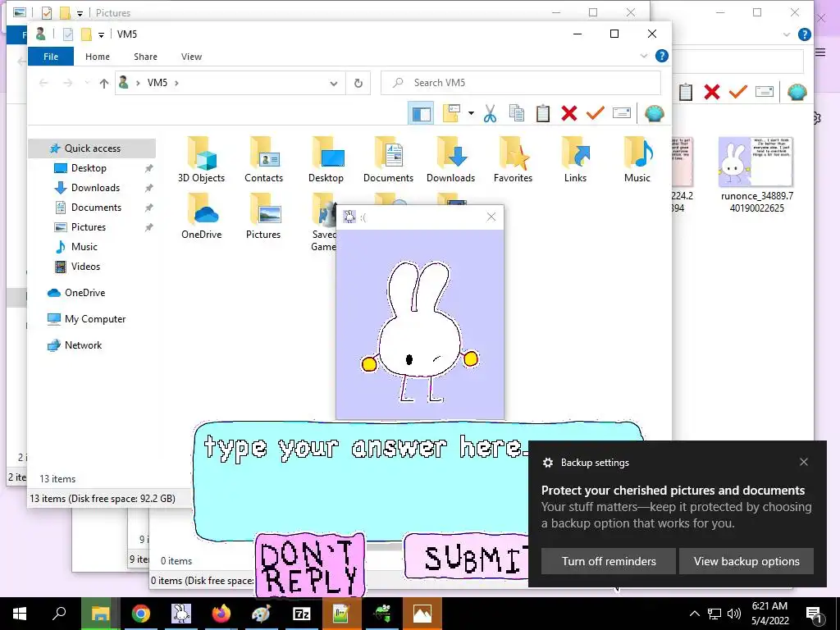This screenshot has height=630, width=840.
Task: Dismiss the Backup settings notification
Action: (x=804, y=462)
